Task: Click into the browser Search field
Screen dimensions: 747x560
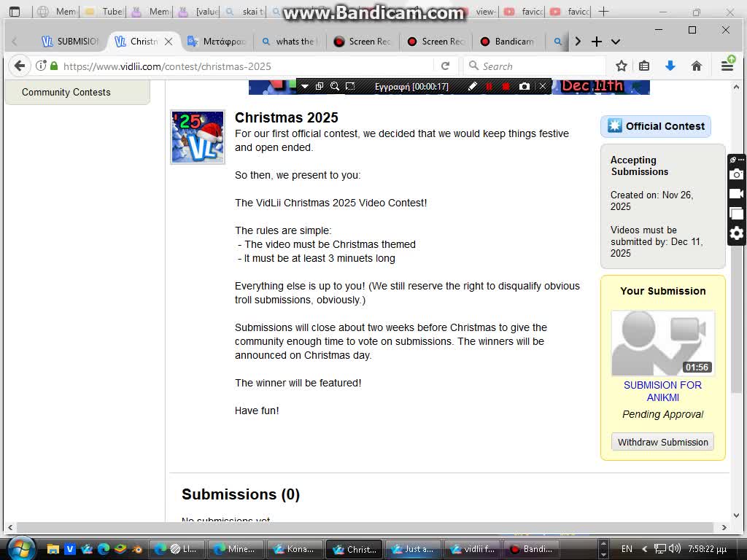Action: click(x=540, y=66)
